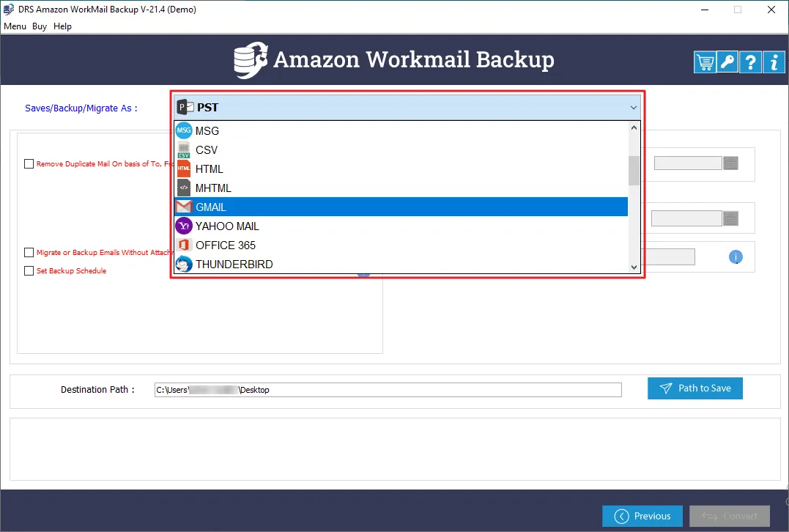Click the Path to Save button
The width and height of the screenshot is (789, 532).
[695, 388]
